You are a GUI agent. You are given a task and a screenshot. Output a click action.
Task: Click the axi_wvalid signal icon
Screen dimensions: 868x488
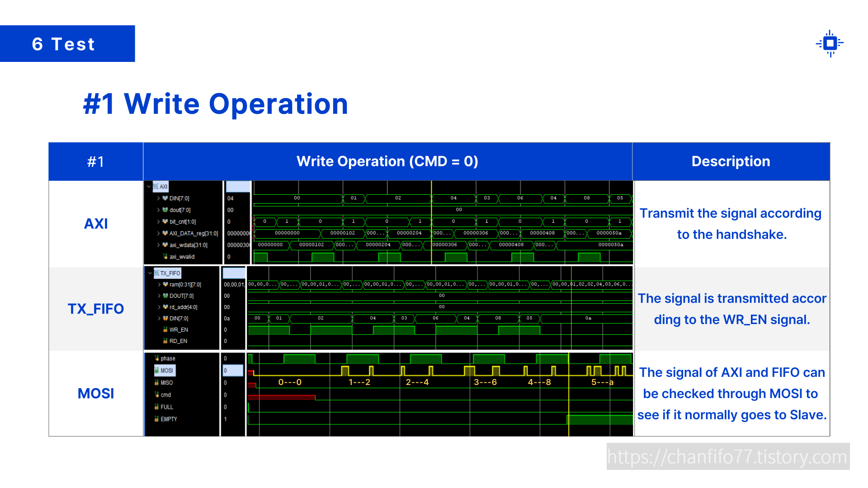tap(165, 257)
